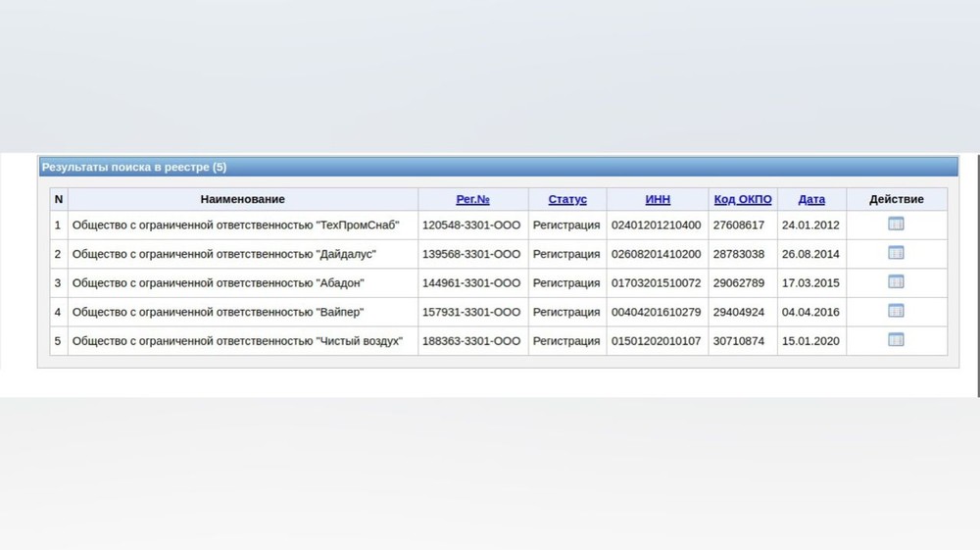
Task: Click OKPO code 27608617
Action: (741, 225)
